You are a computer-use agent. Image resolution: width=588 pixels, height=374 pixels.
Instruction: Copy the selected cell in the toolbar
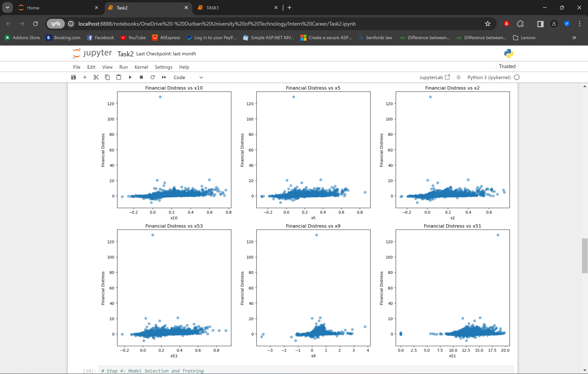click(107, 77)
